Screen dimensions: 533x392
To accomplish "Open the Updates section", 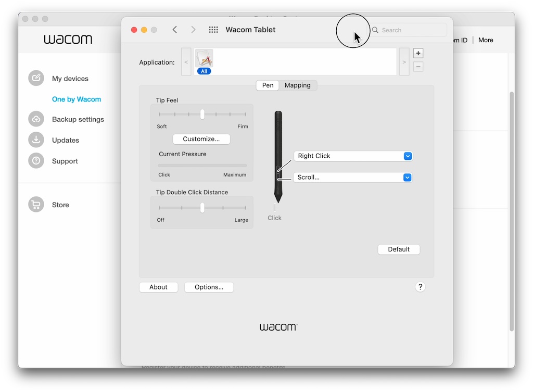I will click(65, 140).
